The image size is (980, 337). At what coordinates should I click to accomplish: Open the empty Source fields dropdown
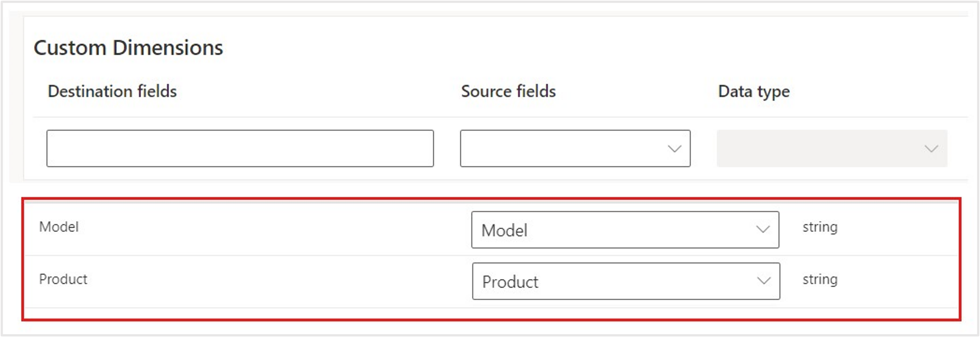(575, 148)
